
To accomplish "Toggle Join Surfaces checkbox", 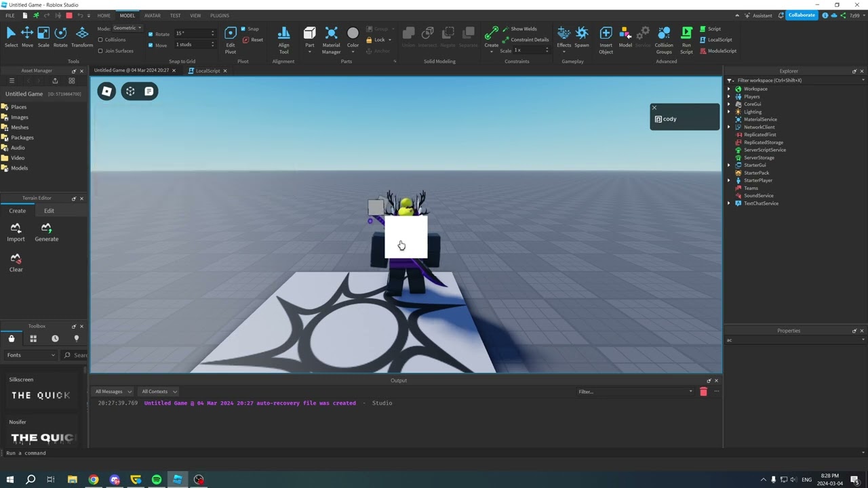I will pos(100,51).
